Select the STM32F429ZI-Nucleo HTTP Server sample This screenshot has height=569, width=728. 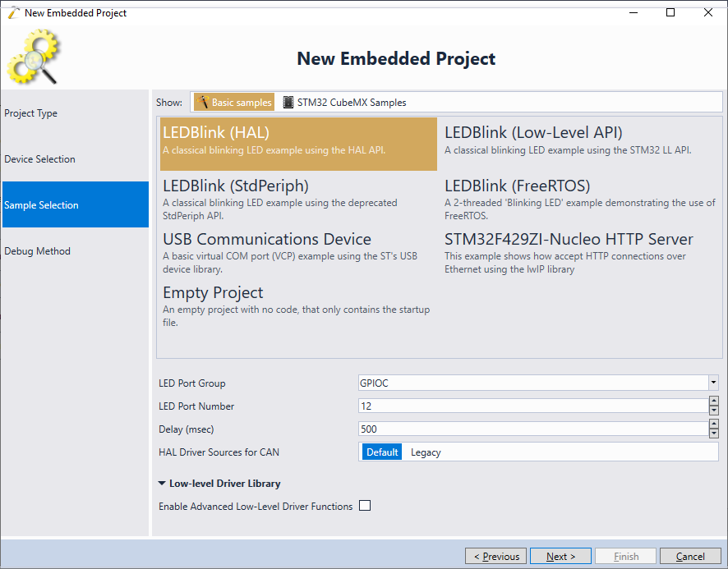click(580, 251)
